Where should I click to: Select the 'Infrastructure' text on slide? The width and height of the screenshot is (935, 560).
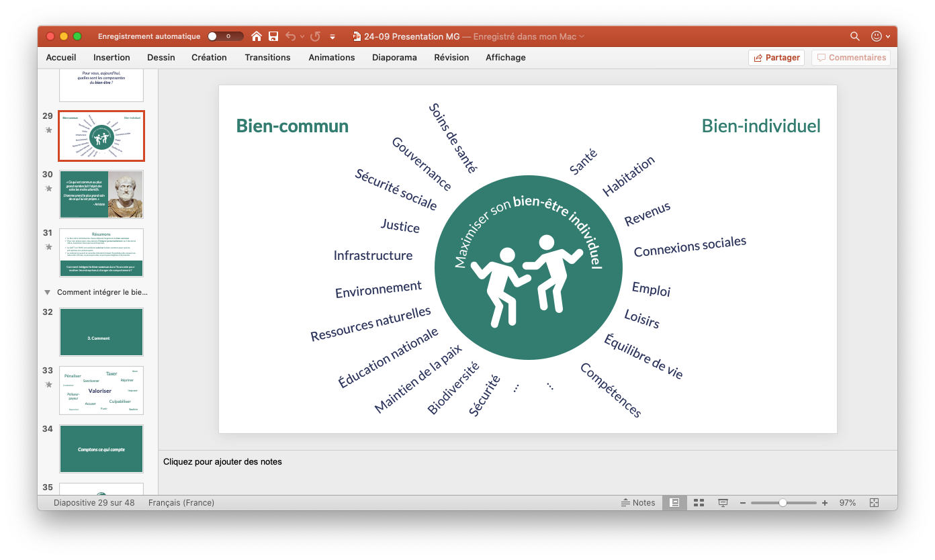373,256
